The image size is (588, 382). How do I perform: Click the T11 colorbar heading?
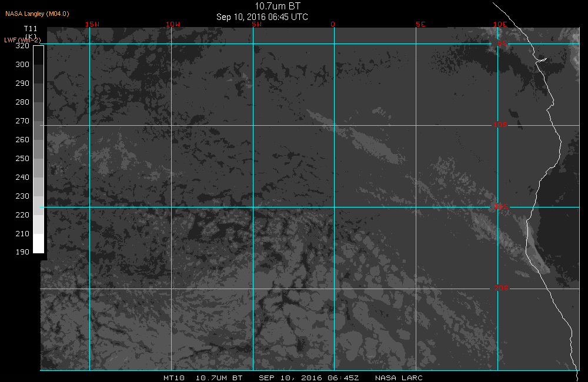tap(31, 28)
